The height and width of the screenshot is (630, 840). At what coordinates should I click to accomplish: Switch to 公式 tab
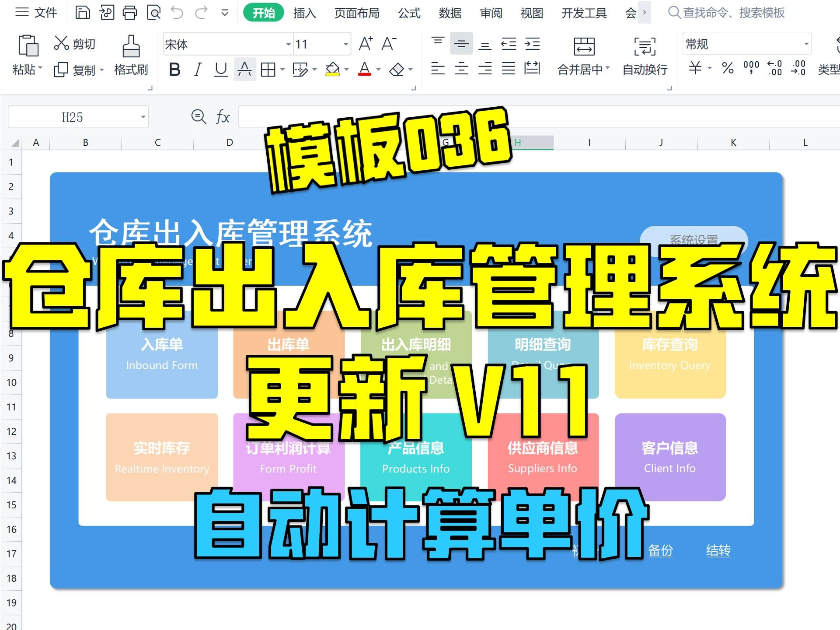(x=409, y=13)
